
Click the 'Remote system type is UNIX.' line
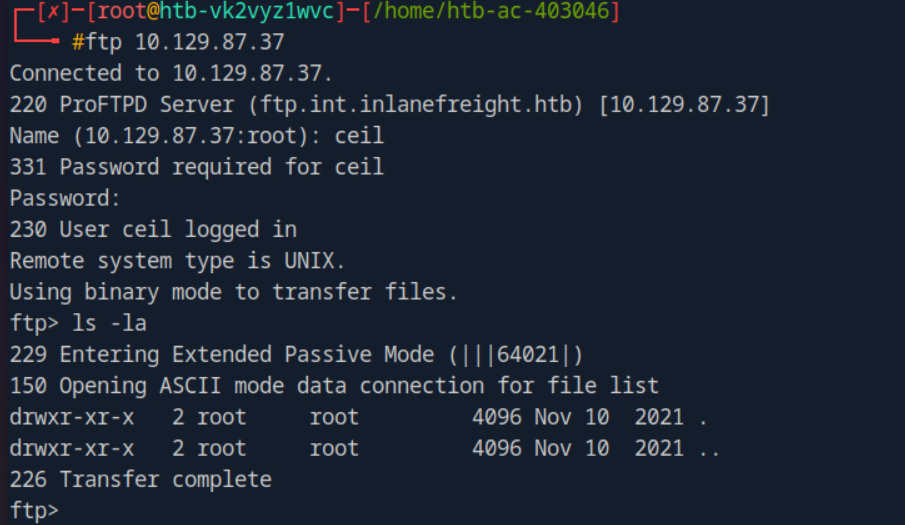point(177,260)
